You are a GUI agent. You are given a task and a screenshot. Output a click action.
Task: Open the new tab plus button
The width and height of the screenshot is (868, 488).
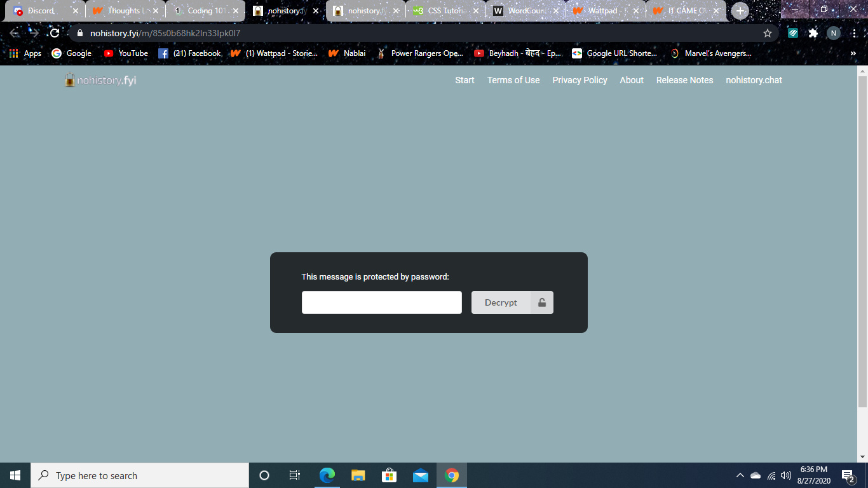pos(740,11)
